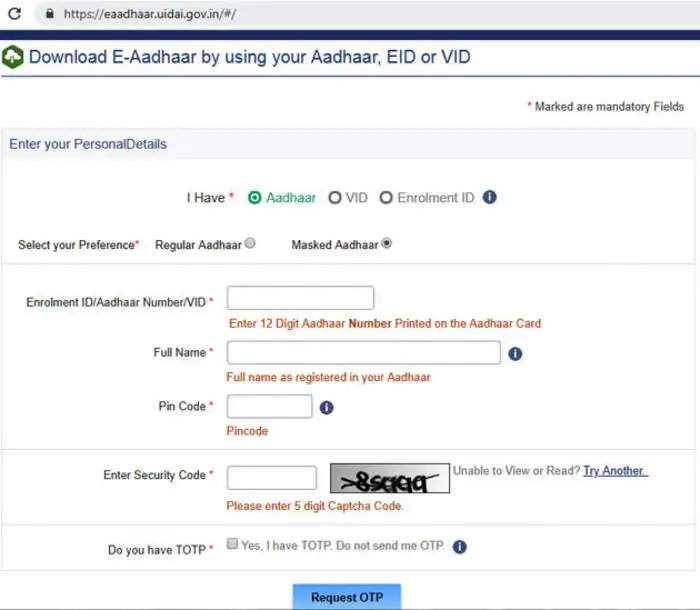The width and height of the screenshot is (700, 610).
Task: Click the 'Try Another' captcha link
Action: point(615,471)
